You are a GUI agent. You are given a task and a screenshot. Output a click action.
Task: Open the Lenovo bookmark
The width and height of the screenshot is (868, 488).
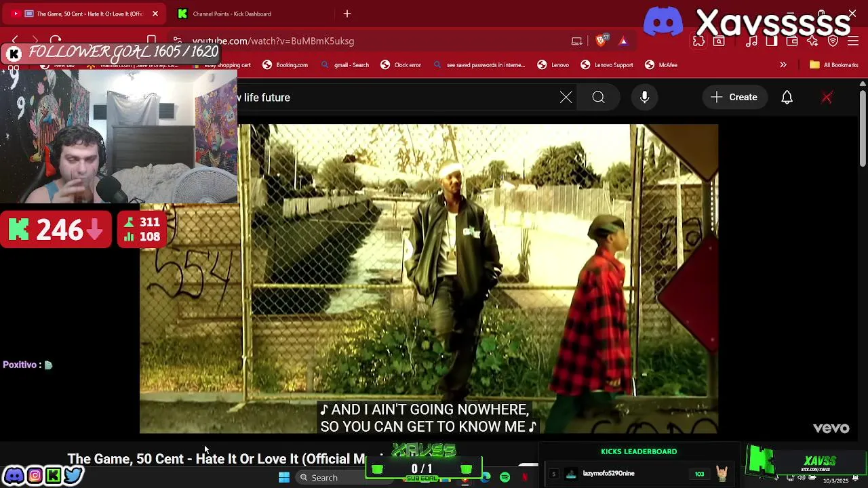pyautogui.click(x=553, y=65)
